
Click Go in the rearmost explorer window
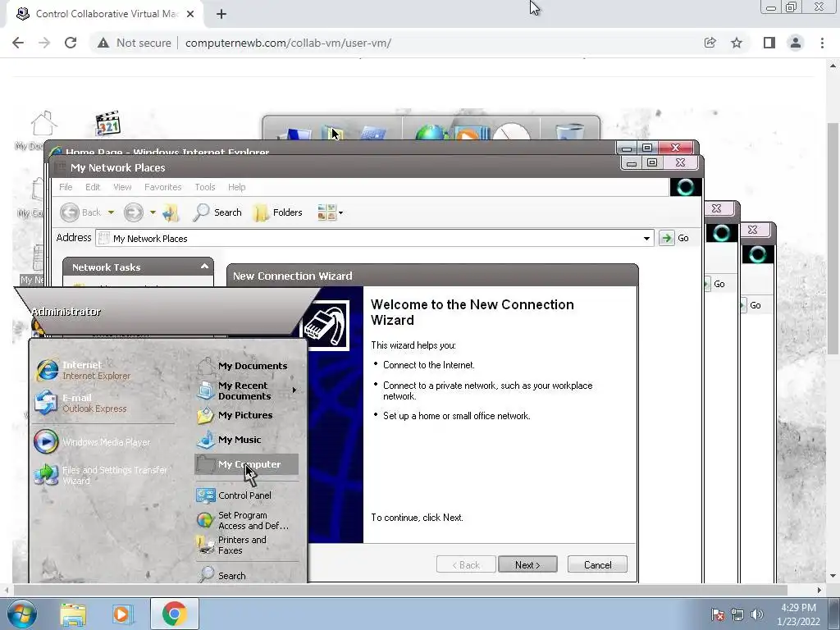tap(750, 305)
